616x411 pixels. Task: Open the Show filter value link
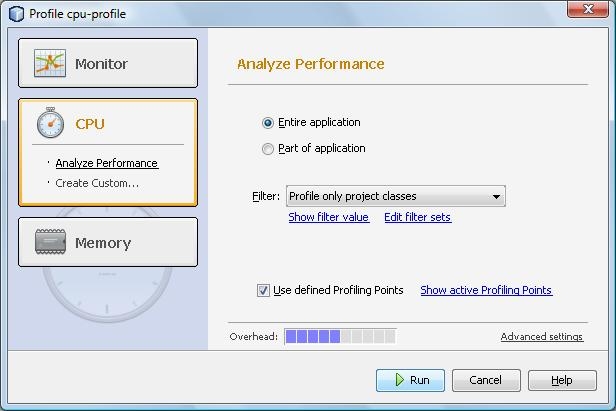(x=328, y=217)
